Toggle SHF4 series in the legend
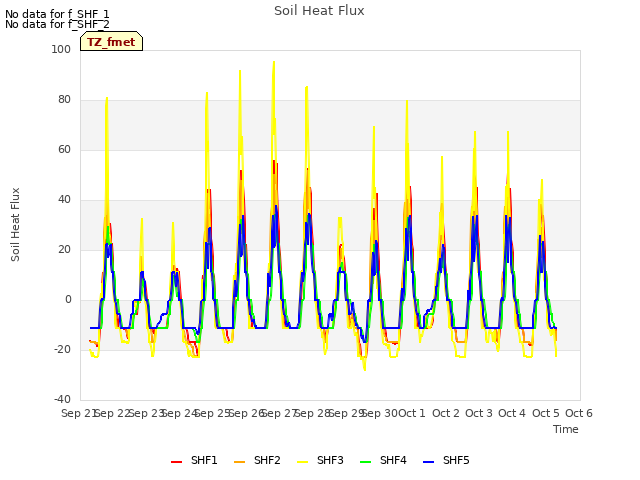Viewport: 640px width, 480px height. tap(383, 460)
